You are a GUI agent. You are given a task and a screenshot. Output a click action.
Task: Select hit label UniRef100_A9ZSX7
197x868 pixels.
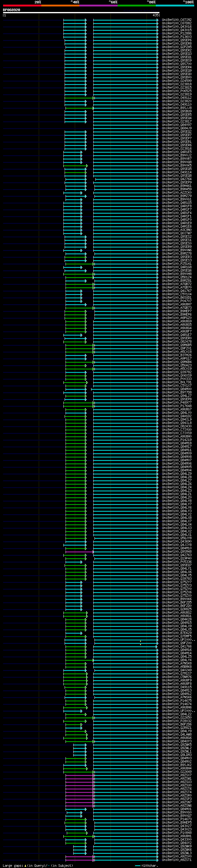pyautogui.click(x=177, y=775)
